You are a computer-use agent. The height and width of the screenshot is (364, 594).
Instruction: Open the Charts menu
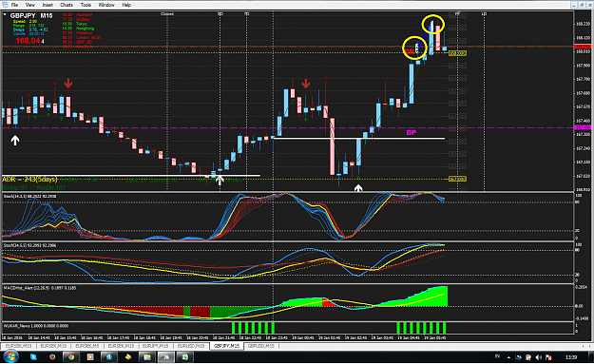point(67,5)
